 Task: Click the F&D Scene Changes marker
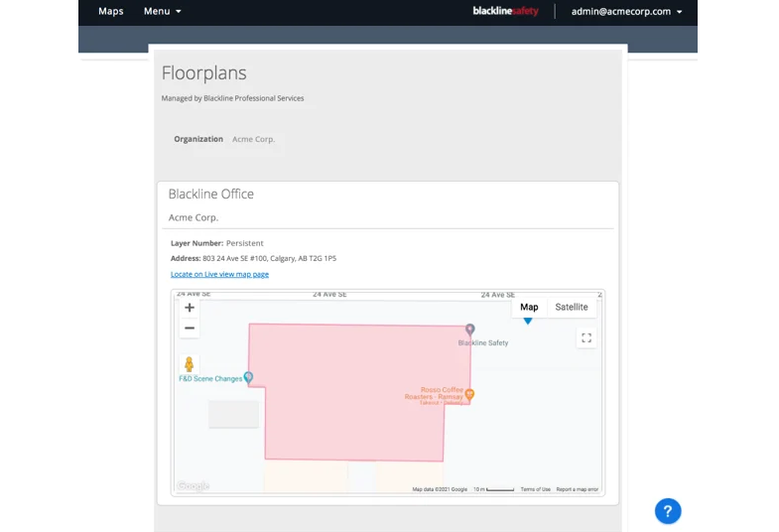[249, 377]
